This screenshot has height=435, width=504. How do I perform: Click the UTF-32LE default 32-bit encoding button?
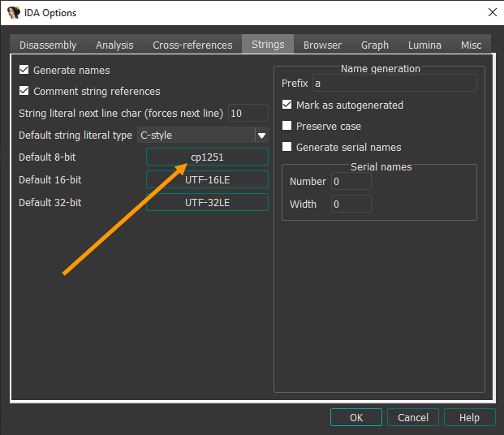click(x=207, y=202)
